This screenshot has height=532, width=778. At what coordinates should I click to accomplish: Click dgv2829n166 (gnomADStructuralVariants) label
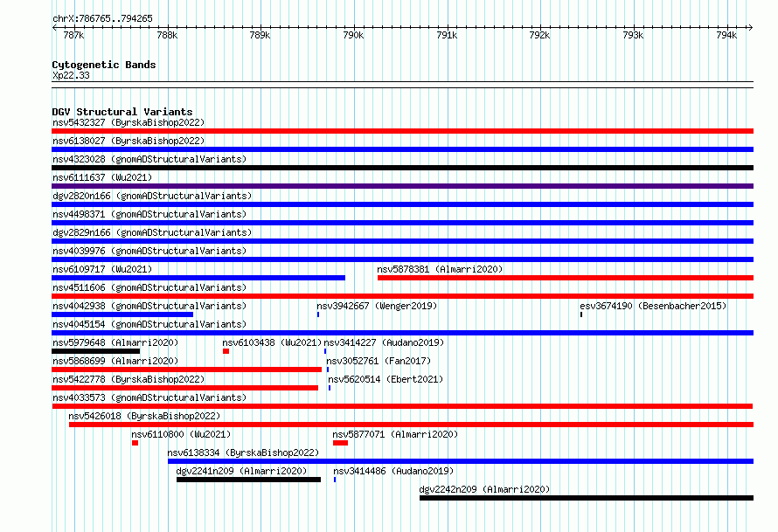[152, 232]
